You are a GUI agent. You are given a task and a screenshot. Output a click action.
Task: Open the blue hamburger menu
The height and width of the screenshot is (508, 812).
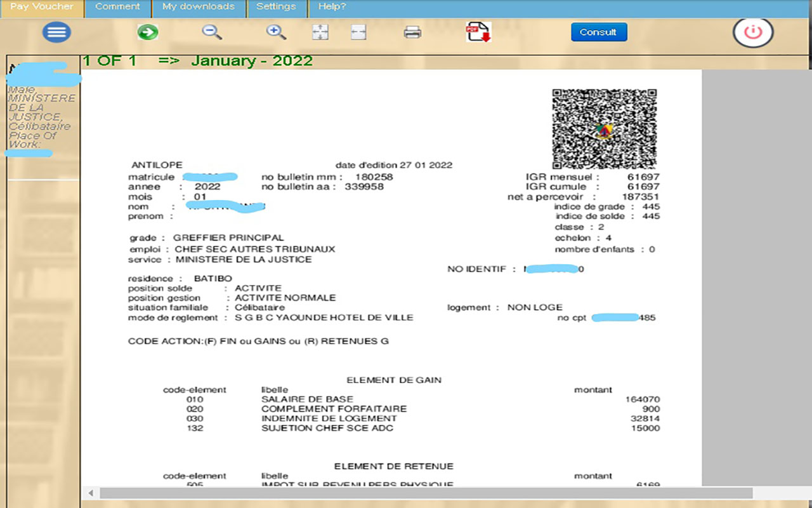pos(56,32)
